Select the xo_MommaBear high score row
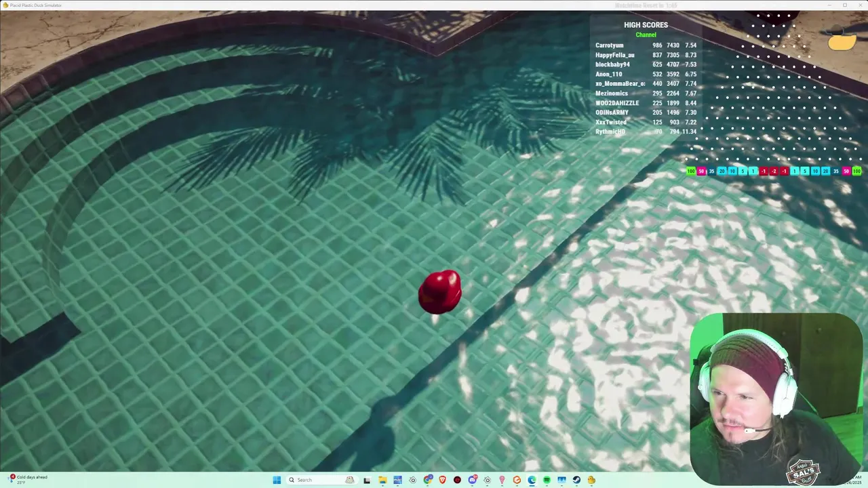 click(x=646, y=83)
